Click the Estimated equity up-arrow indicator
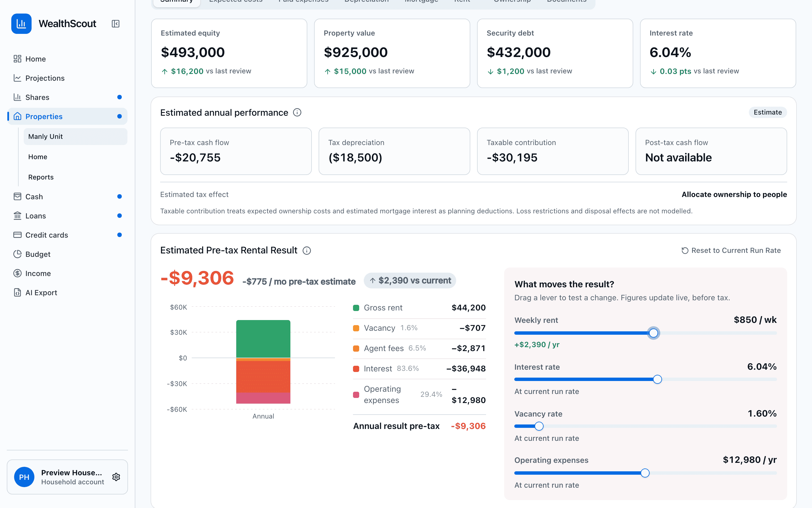This screenshot has height=508, width=812. (164, 71)
